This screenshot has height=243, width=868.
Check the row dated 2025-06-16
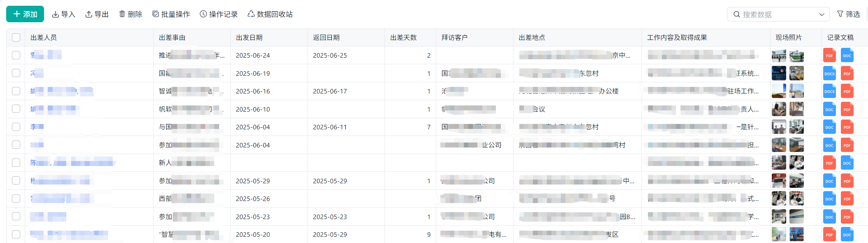click(x=16, y=91)
